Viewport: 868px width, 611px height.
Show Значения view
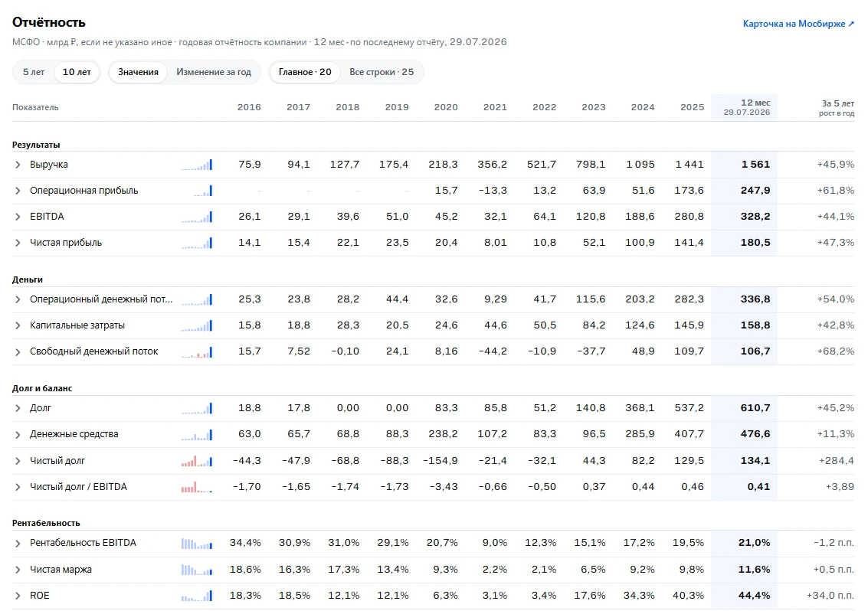tap(138, 72)
